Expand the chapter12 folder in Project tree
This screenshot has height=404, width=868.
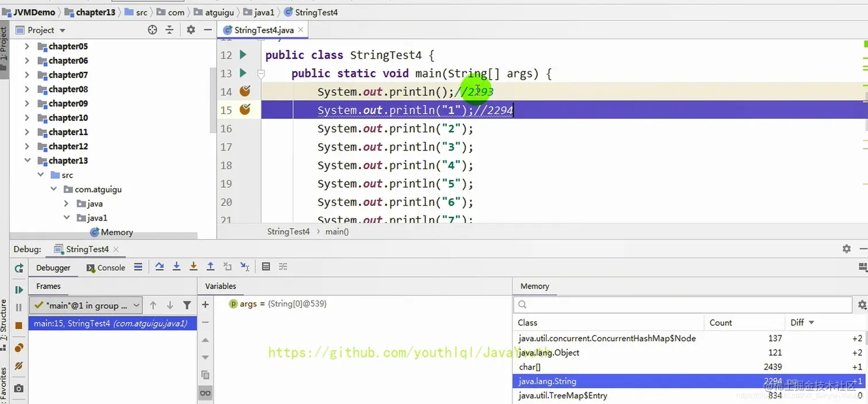coord(27,147)
